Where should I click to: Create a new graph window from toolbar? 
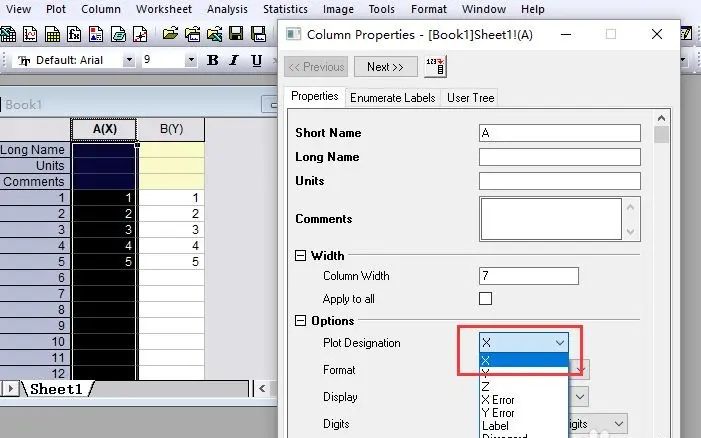click(30, 34)
